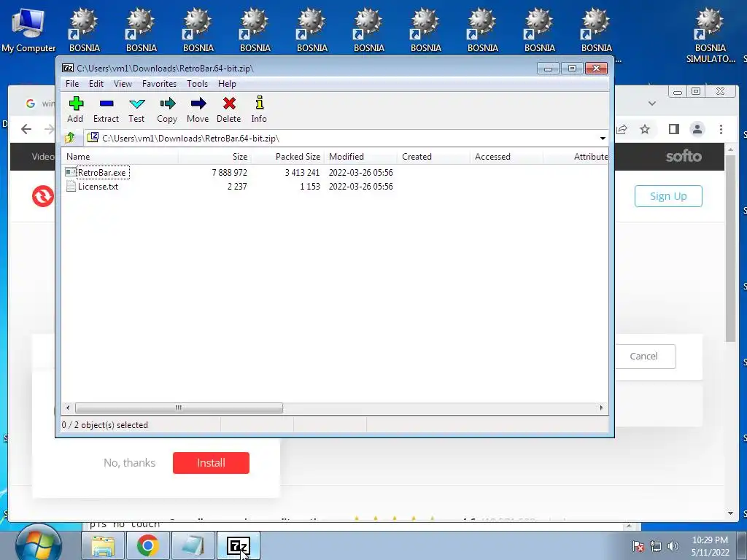The width and height of the screenshot is (747, 560).
Task: Click the taskbar clock showing 10:29 PM
Action: click(x=710, y=540)
